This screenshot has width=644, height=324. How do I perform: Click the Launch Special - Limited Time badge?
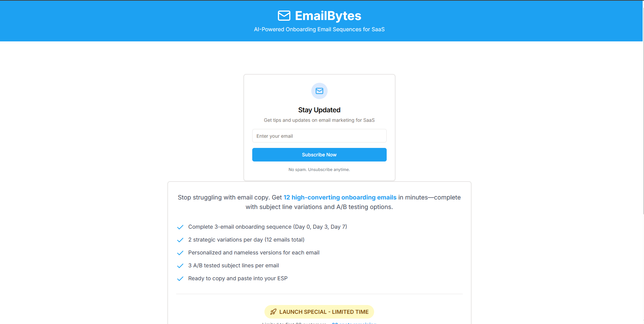point(319,312)
